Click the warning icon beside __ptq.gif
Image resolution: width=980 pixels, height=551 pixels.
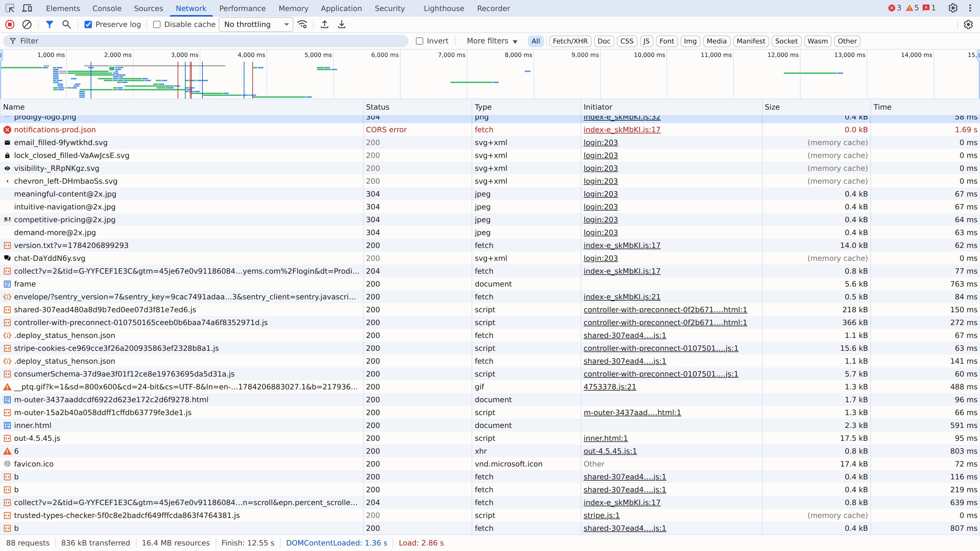coord(7,387)
